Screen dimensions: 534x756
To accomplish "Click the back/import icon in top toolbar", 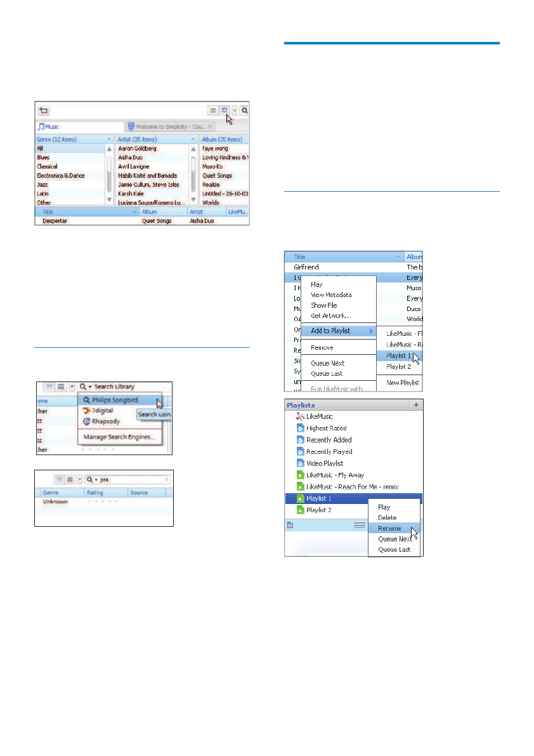I will point(44,110).
